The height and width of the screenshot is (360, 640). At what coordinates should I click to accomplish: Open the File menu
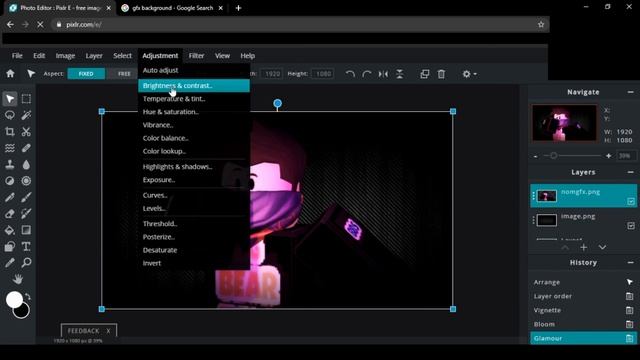tap(17, 56)
